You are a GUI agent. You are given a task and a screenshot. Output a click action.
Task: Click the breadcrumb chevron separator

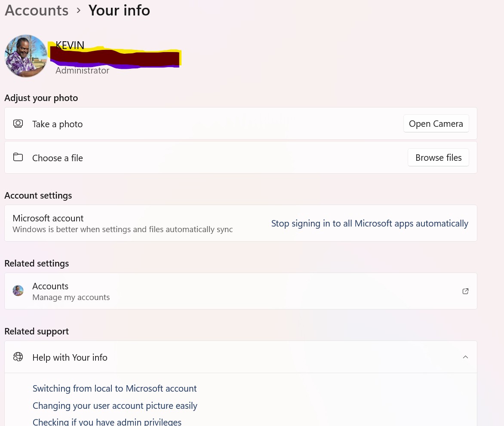coord(78,11)
